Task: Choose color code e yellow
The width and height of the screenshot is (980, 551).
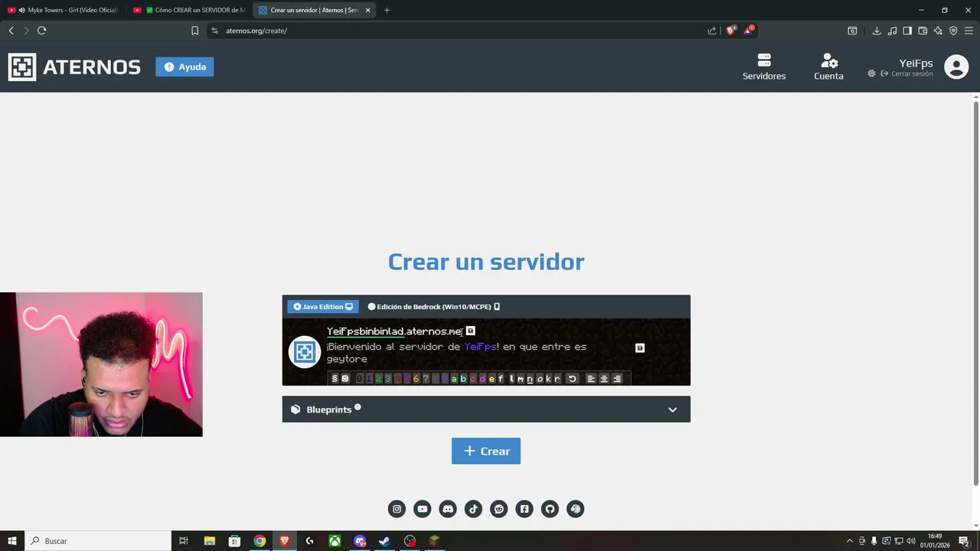Action: pos(492,378)
